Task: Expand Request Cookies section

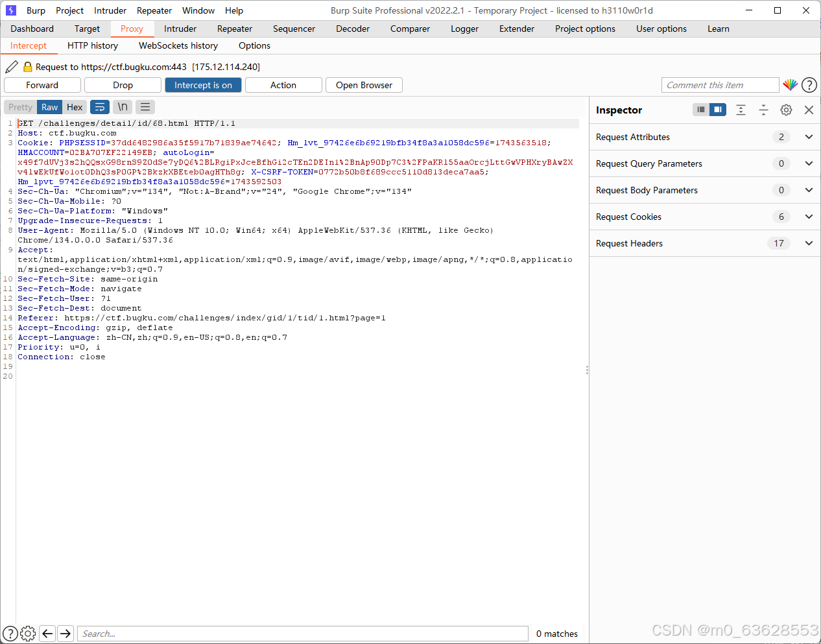Action: pyautogui.click(x=705, y=217)
